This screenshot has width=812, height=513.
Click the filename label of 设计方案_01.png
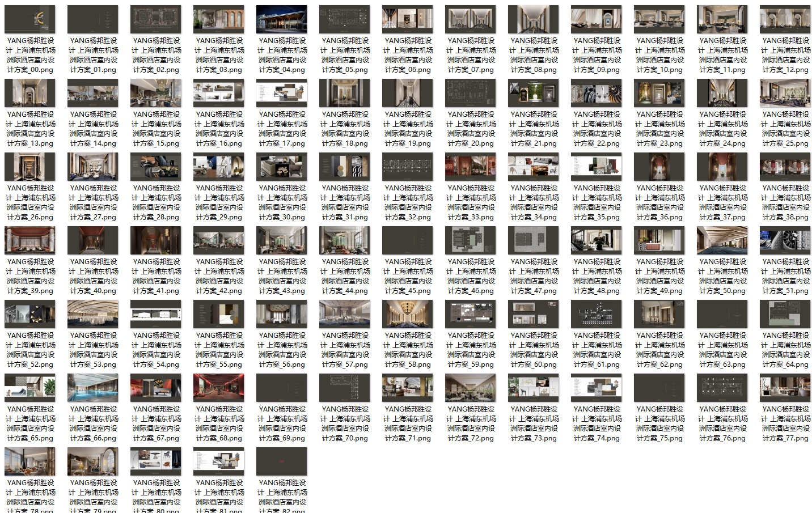click(92, 55)
